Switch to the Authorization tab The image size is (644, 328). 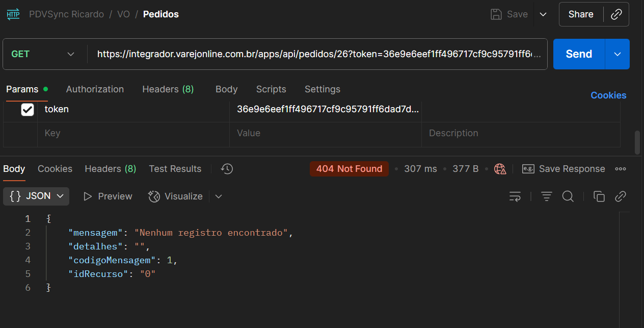coord(95,89)
